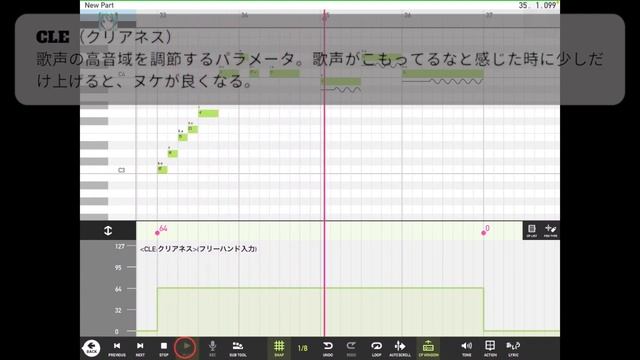
Task: Toggle the CP WINDOW panel
Action: [x=428, y=349]
